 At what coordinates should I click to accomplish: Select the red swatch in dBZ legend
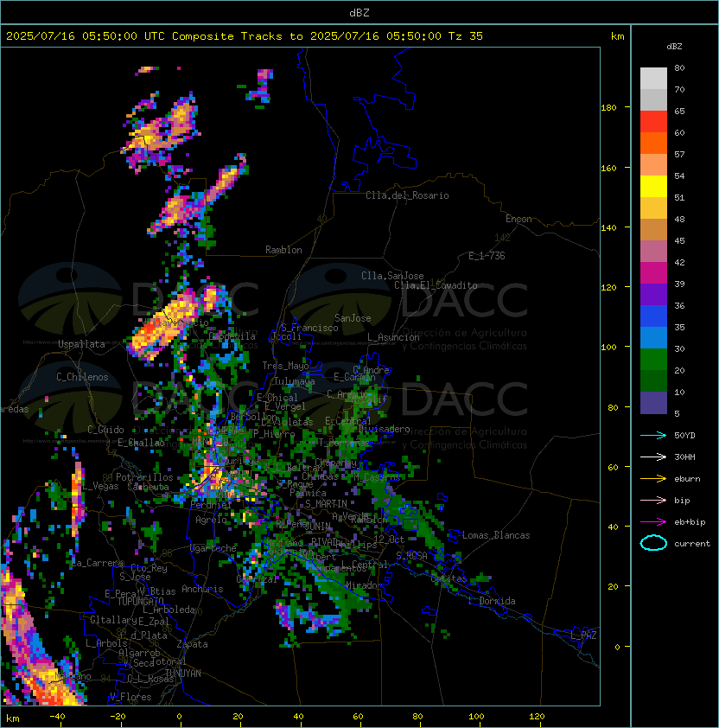(x=653, y=122)
